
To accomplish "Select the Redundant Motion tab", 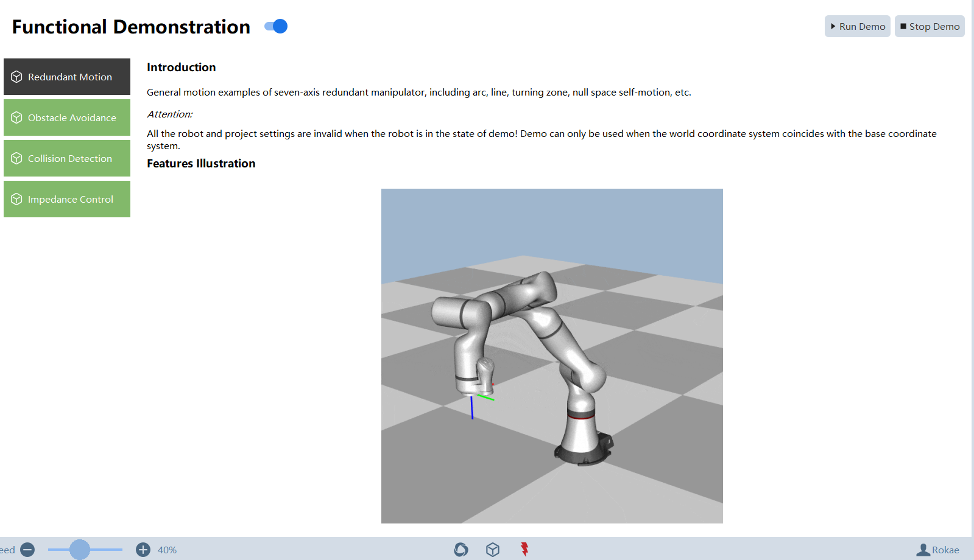I will coord(67,77).
